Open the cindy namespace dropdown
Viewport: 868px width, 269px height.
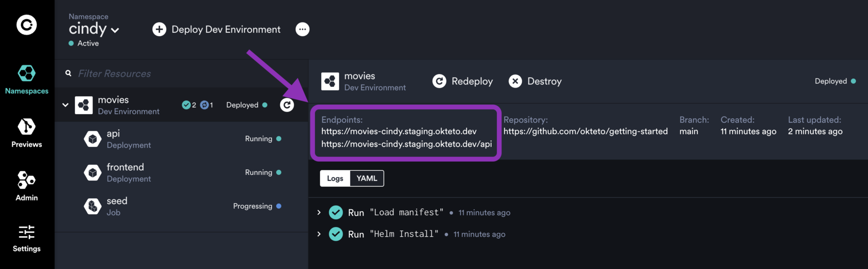pos(94,29)
